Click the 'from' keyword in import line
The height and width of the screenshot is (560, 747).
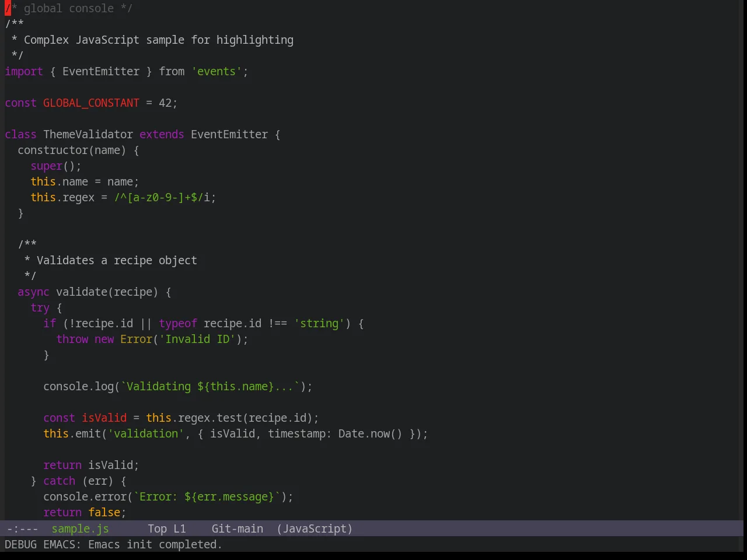[172, 71]
